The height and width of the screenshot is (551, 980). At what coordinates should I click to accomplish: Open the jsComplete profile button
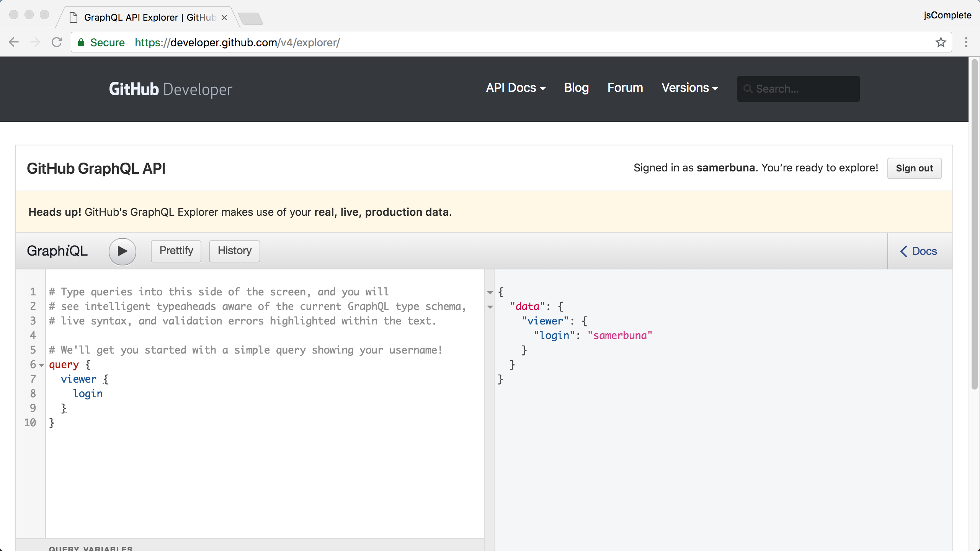point(947,15)
